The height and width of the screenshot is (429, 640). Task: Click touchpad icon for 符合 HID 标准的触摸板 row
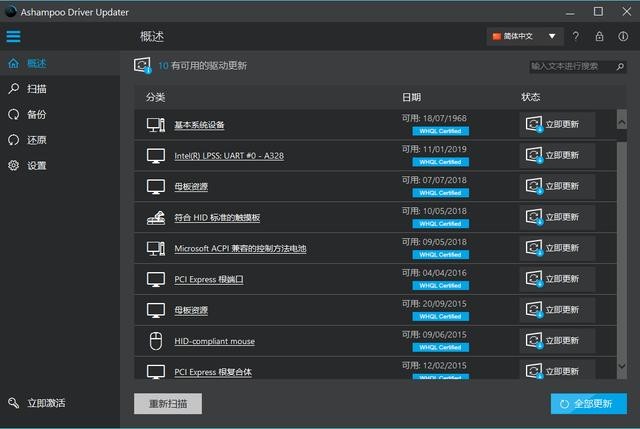click(x=156, y=218)
